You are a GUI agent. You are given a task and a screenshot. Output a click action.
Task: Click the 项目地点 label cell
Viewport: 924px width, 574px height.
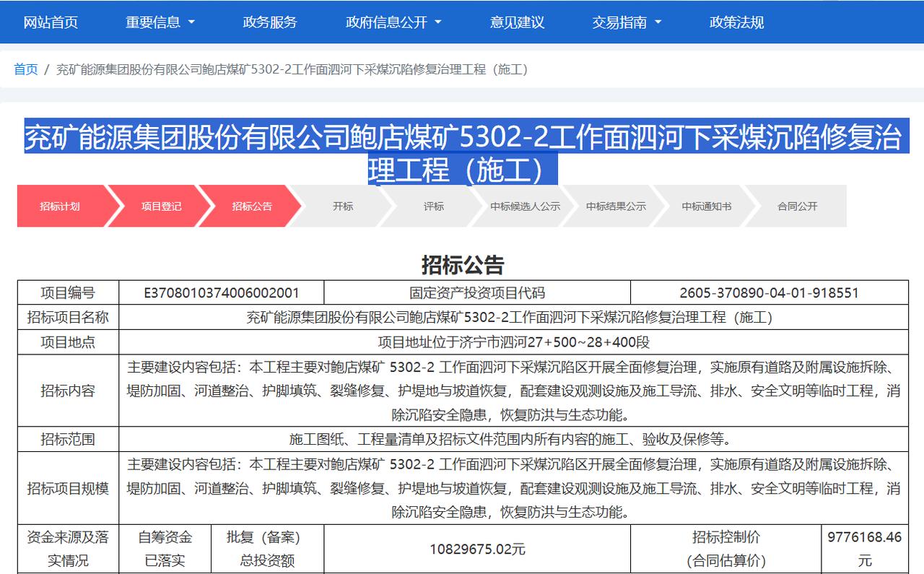point(68,342)
